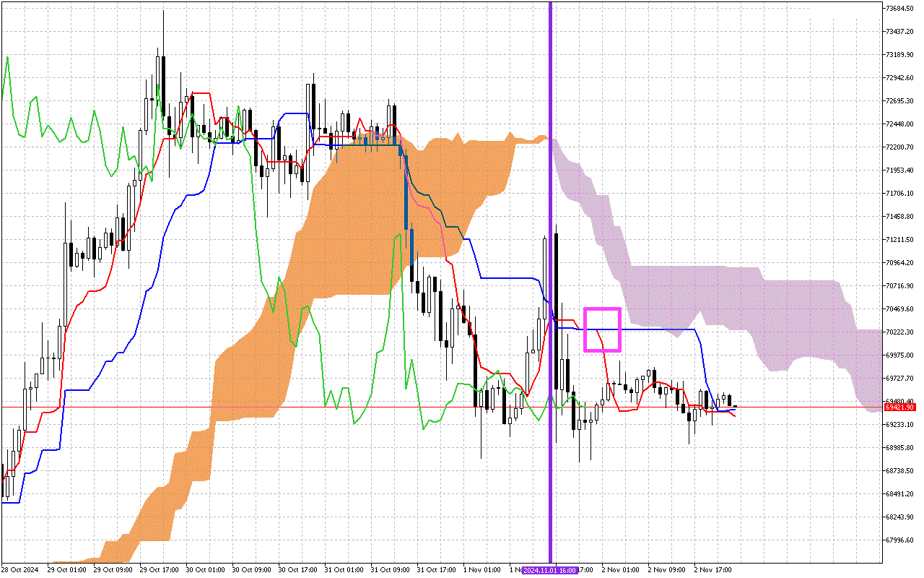Click the 1 Nov 01:00 time label

coord(482,570)
